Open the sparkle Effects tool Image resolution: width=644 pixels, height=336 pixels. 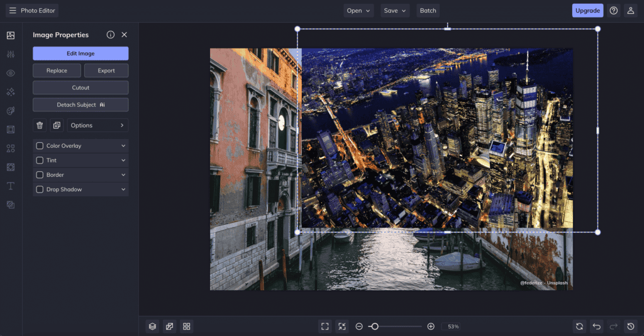tap(11, 92)
